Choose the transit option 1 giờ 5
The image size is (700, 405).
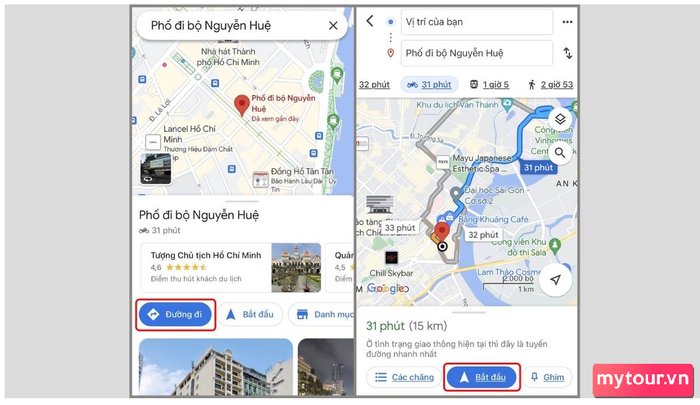coord(489,84)
